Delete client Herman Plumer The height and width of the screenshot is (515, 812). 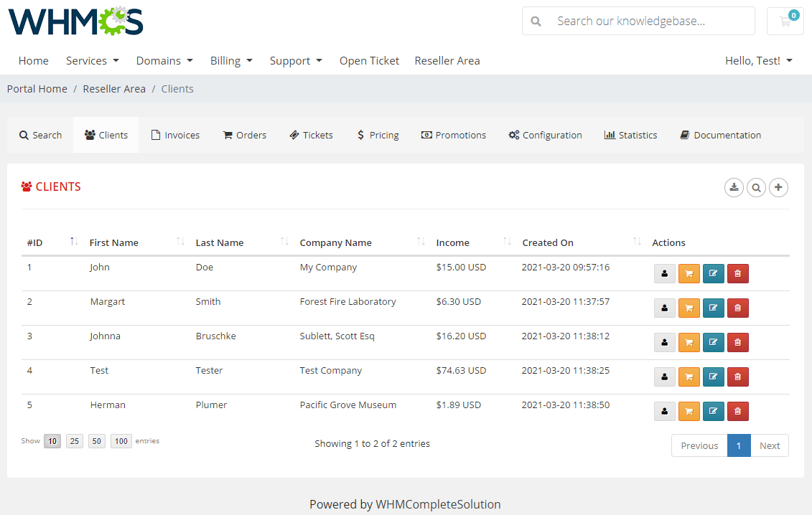pyautogui.click(x=737, y=412)
